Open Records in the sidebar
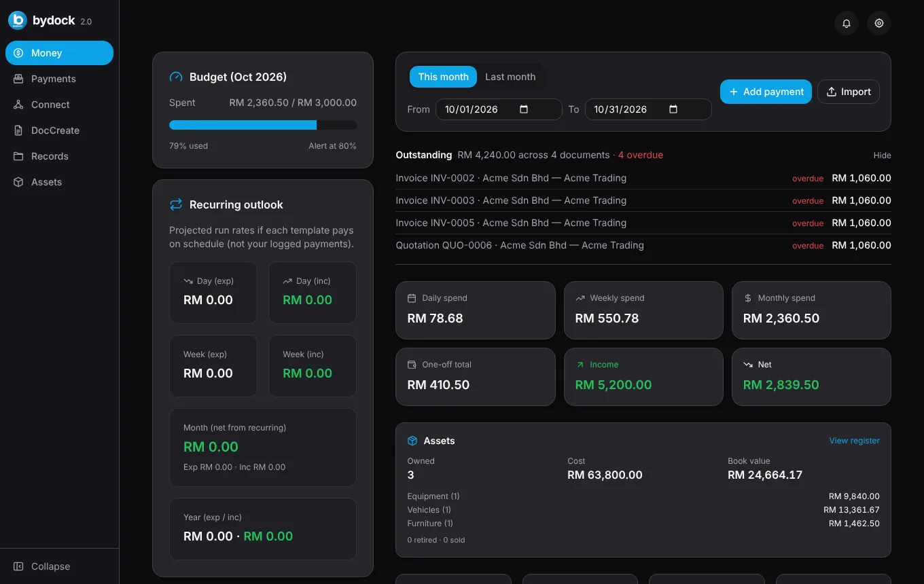 point(59,156)
